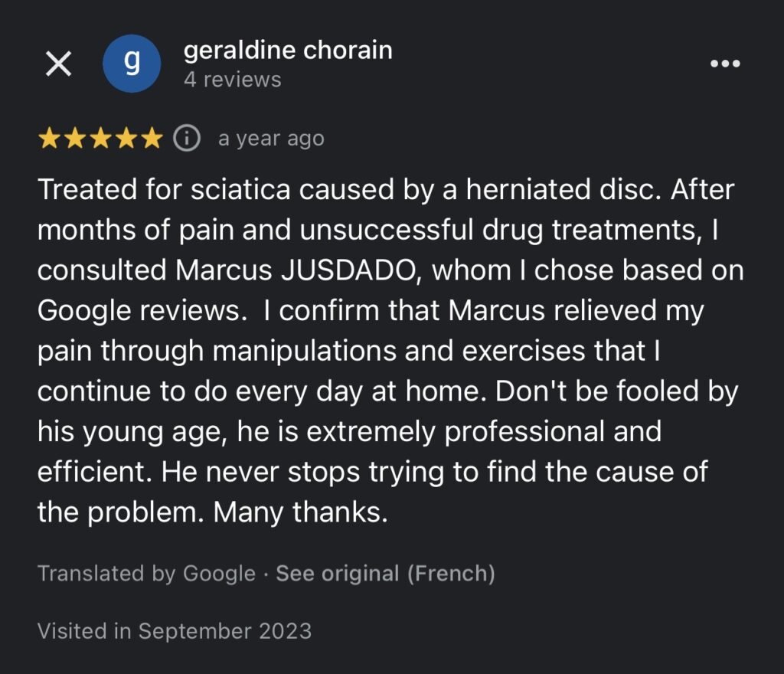The width and height of the screenshot is (784, 674).
Task: Click the 'Google reviews.' phrase in the text
Action: (x=142, y=311)
